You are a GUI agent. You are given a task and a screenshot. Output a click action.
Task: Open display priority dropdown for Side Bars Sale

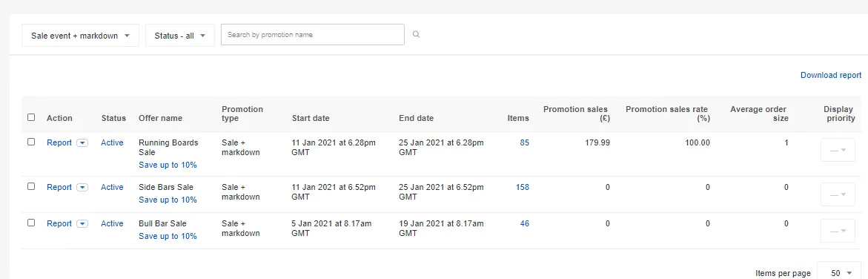(838, 194)
